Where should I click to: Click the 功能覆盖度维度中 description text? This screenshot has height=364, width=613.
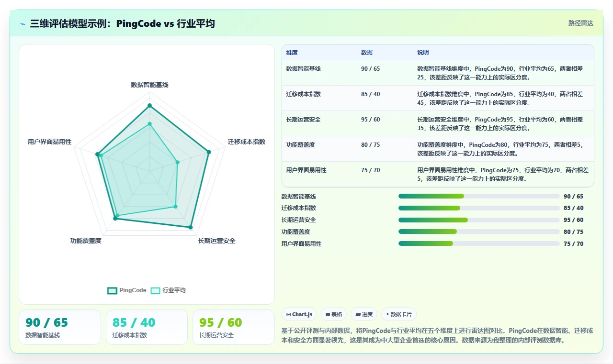click(x=500, y=149)
